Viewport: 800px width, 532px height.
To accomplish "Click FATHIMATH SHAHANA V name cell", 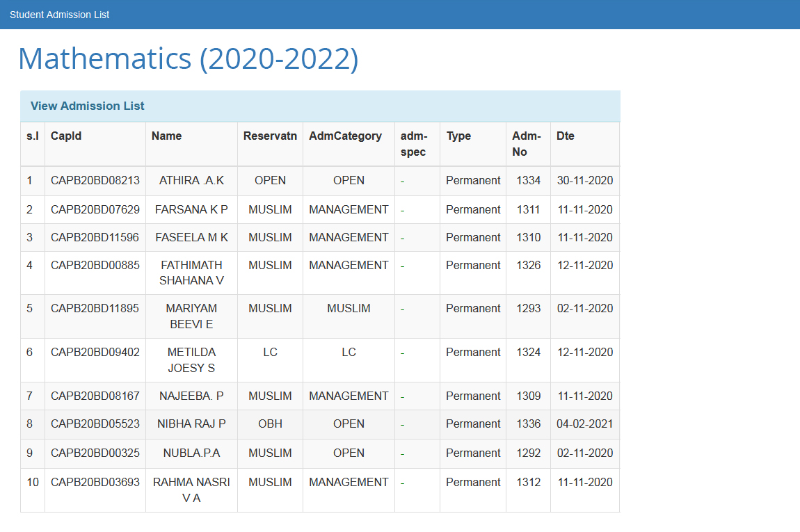I will coord(191,273).
